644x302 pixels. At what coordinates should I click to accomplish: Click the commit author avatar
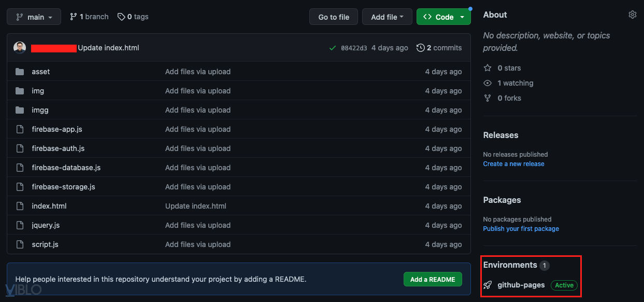[x=20, y=48]
